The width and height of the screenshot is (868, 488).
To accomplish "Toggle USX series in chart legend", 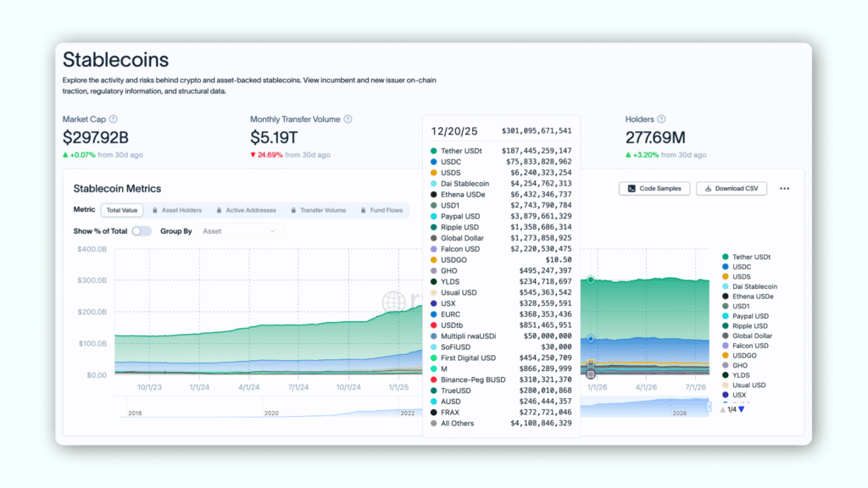I will pos(734,395).
